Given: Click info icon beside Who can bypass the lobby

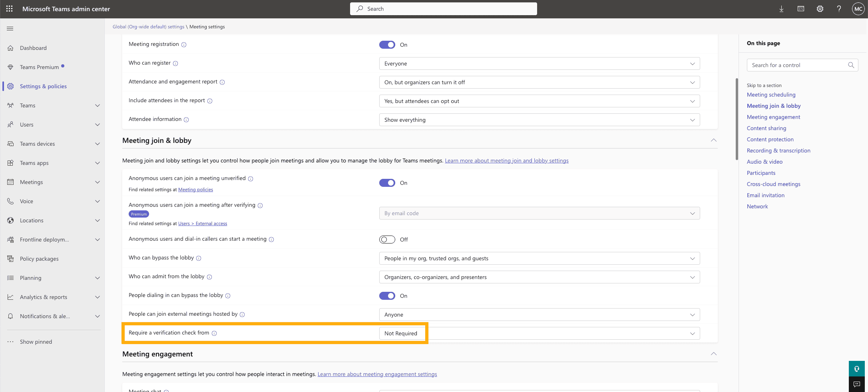Looking at the screenshot, I should pos(199,258).
